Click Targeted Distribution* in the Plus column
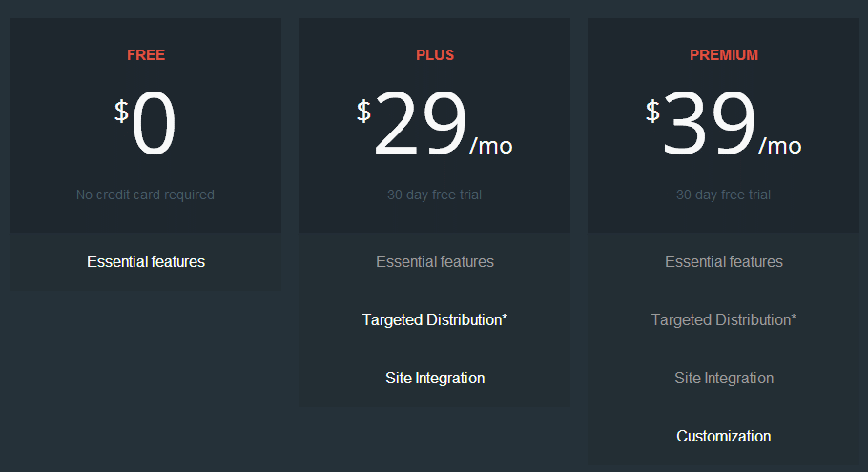The height and width of the screenshot is (472, 868). pos(435,319)
